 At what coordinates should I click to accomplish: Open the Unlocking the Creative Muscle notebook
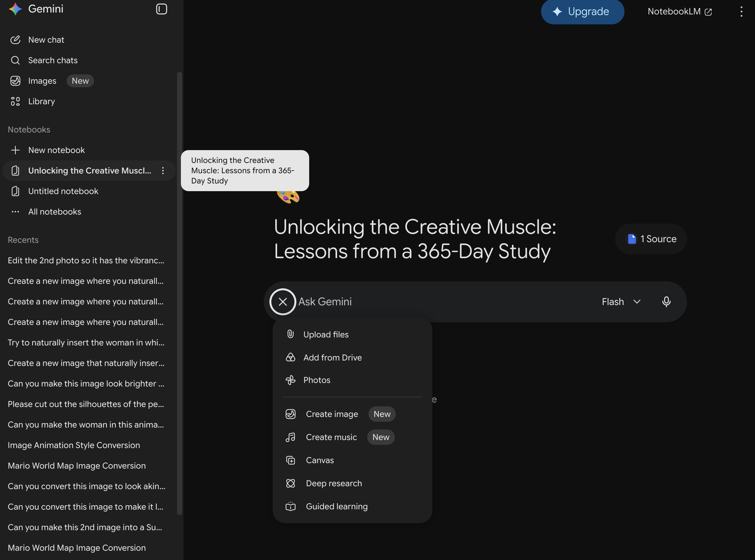point(89,171)
